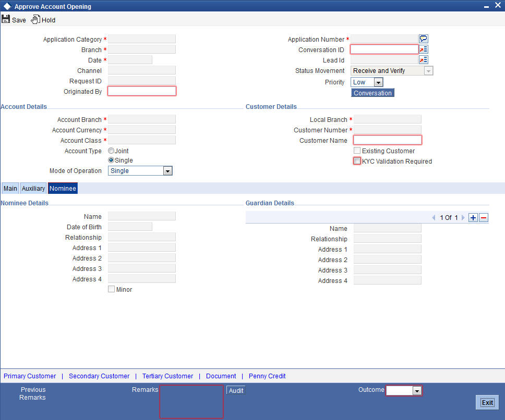Click the Application Number field
This screenshot has height=420, width=505.
[x=384, y=39]
